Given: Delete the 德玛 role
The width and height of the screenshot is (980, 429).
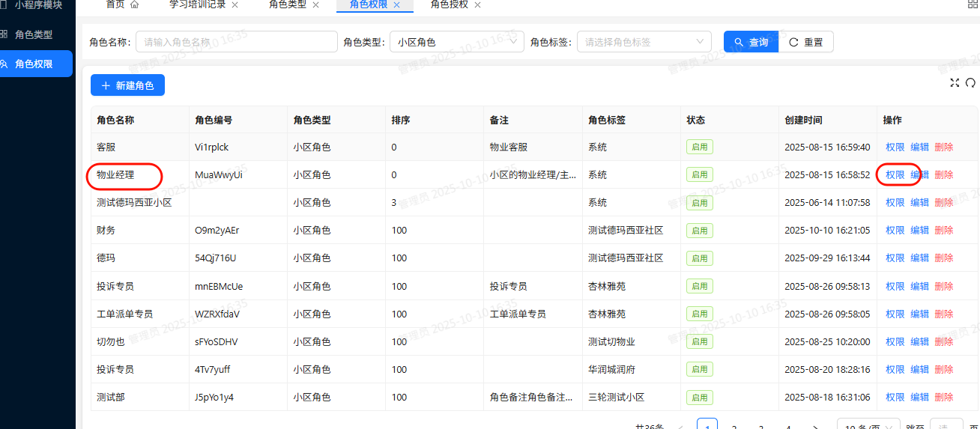Looking at the screenshot, I should [944, 258].
